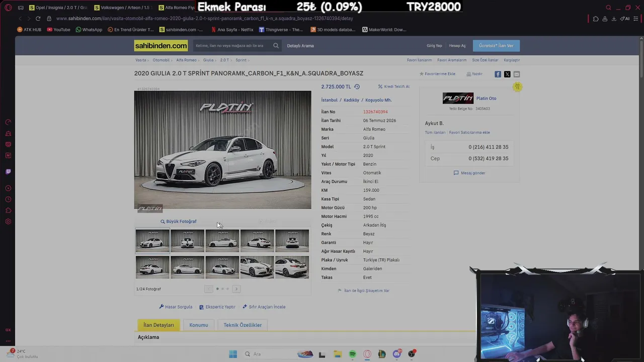The width and height of the screenshot is (644, 362).
Task: Click the Ücretsiz İlan Ver button
Action: tap(496, 46)
